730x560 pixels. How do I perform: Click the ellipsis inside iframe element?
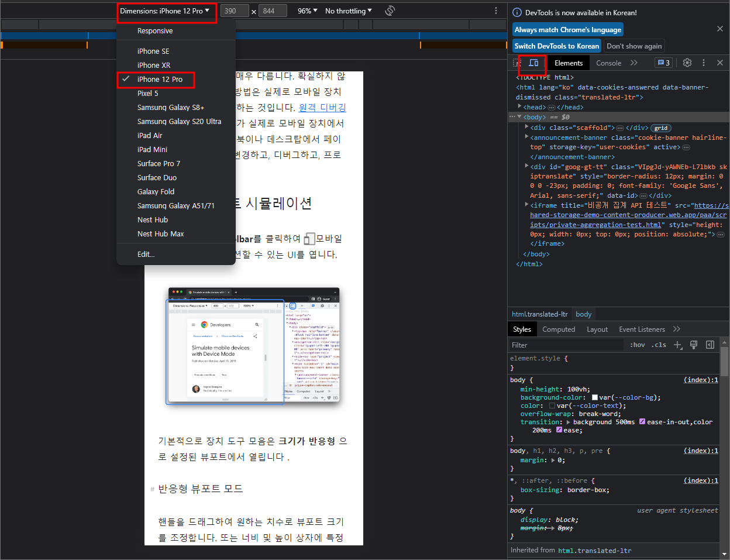click(x=721, y=235)
